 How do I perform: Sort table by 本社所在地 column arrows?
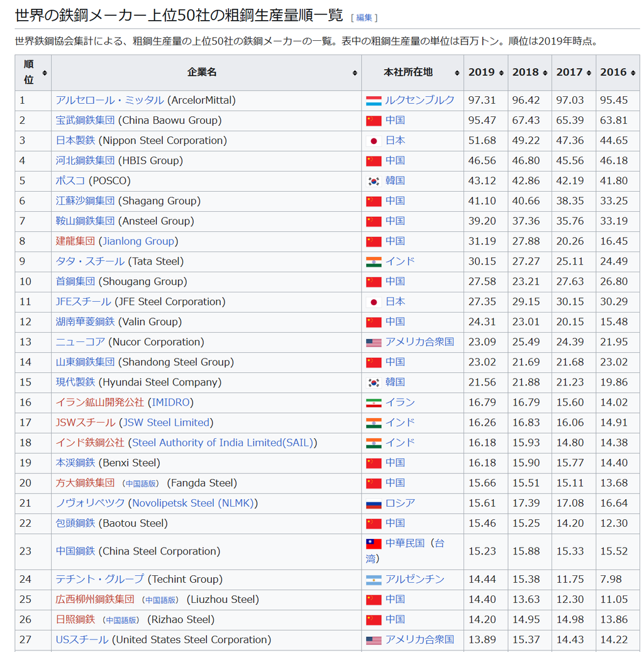point(457,73)
